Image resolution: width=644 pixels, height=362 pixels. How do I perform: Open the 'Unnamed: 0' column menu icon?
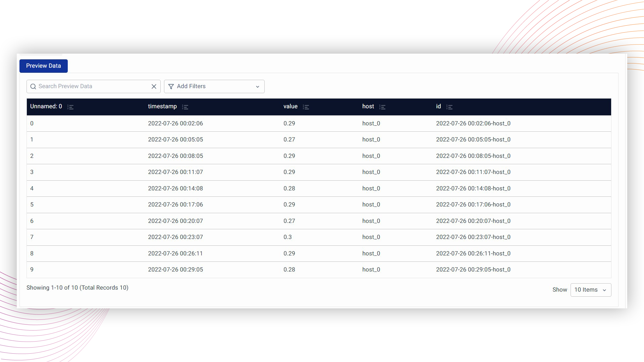(70, 107)
